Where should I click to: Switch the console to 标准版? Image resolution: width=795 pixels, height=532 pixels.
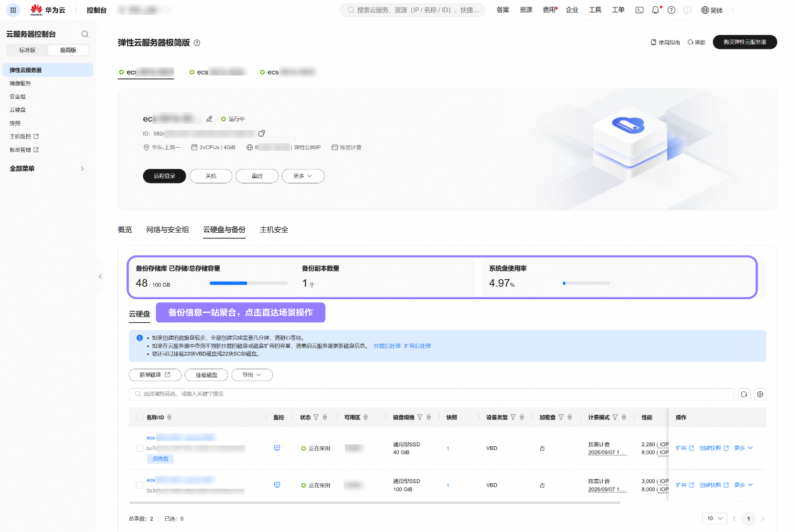pyautogui.click(x=28, y=50)
